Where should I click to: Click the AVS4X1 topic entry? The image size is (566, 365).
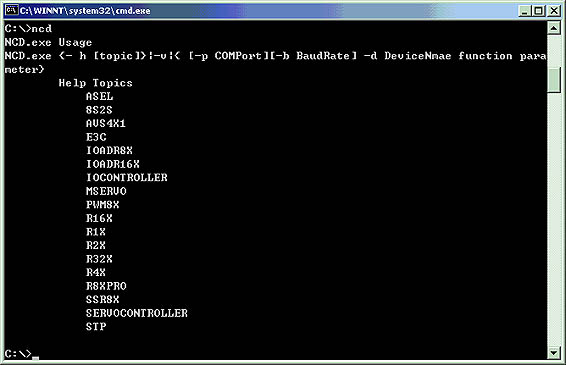106,123
